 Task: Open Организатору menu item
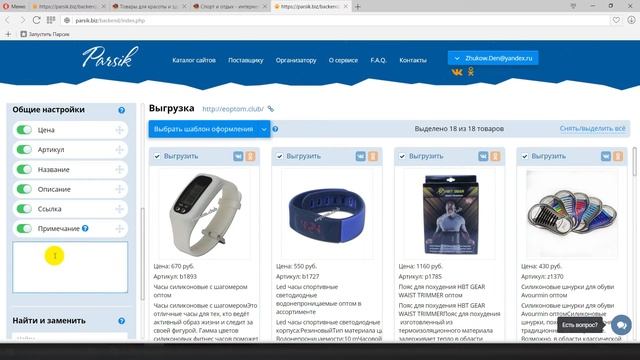pos(296,60)
